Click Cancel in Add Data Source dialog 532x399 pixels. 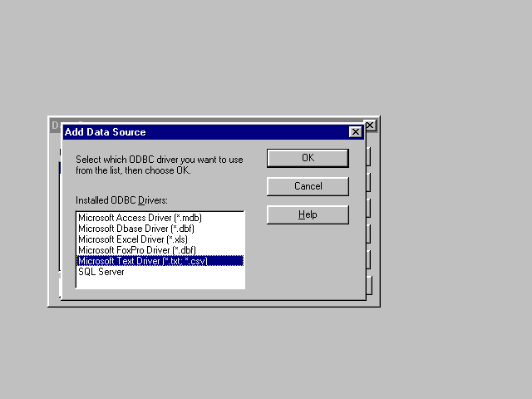coord(308,186)
